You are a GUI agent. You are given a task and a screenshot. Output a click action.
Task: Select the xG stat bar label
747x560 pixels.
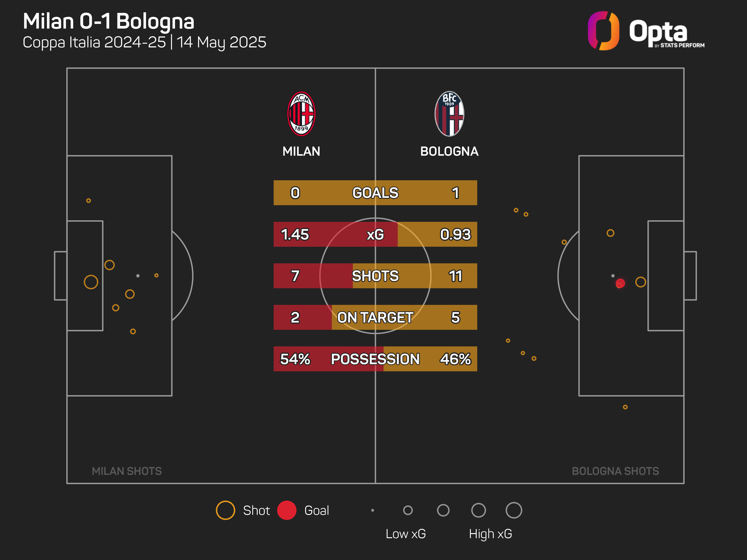tap(375, 234)
